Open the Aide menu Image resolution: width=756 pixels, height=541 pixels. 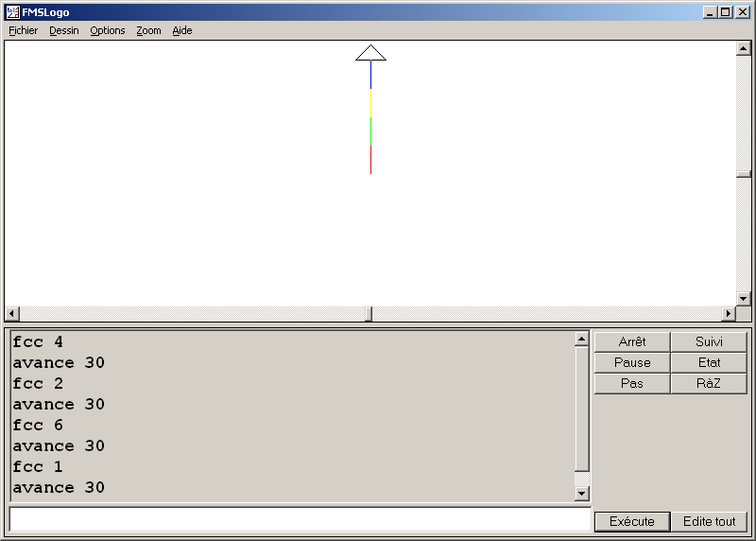coord(182,30)
